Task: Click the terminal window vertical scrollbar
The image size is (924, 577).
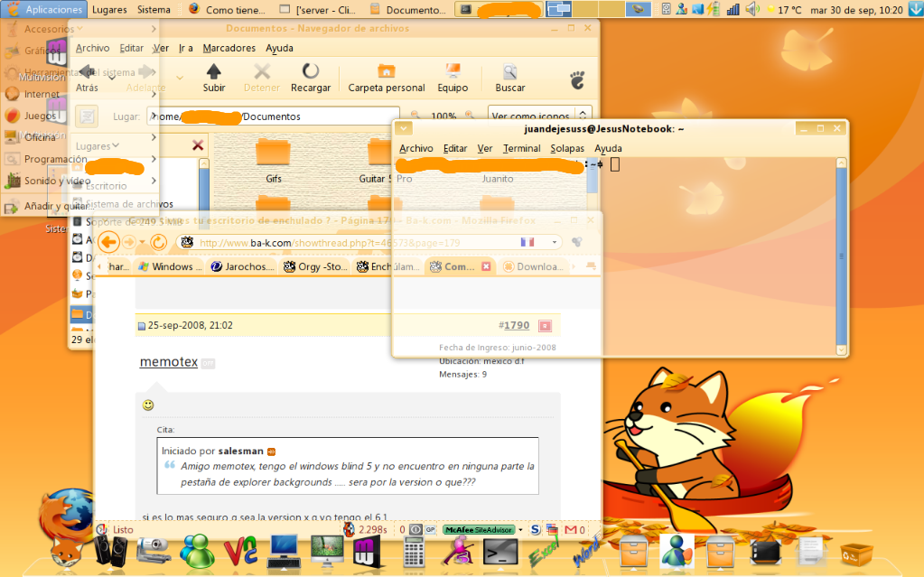Action: pos(842,256)
